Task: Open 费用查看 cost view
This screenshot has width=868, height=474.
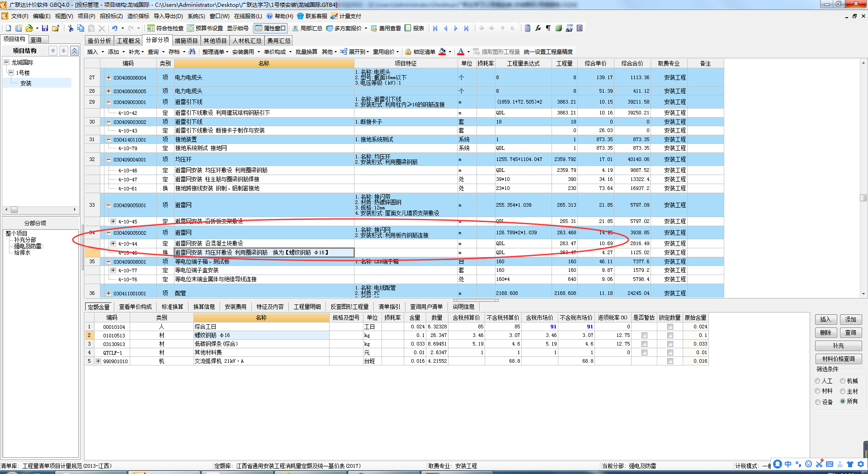Action: pos(386,28)
